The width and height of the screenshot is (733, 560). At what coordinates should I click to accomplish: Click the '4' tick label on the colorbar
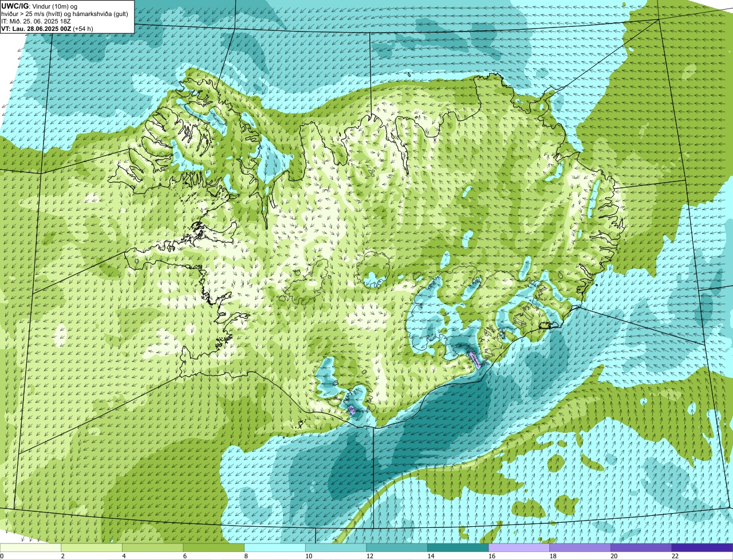tap(124, 556)
